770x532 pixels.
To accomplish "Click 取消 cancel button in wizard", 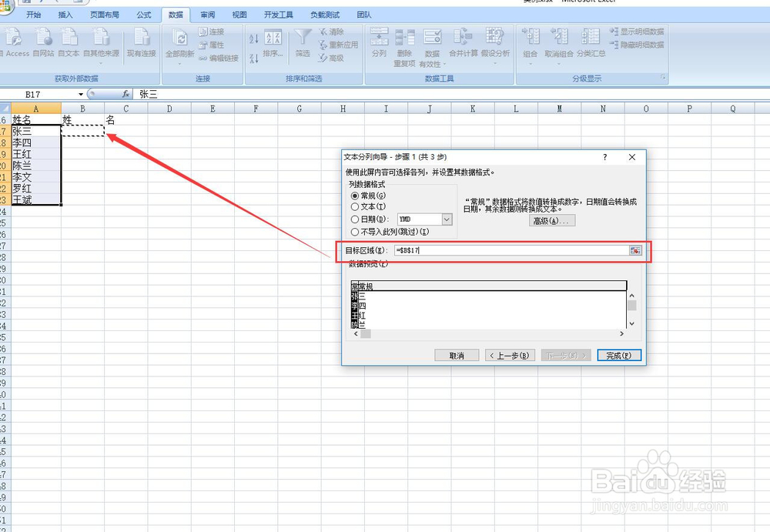I will tap(457, 356).
